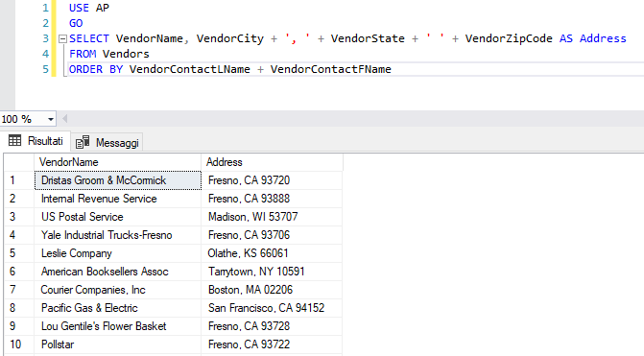The width and height of the screenshot is (644, 356).
Task: Select the US Postal Service cell
Action: (x=118, y=217)
